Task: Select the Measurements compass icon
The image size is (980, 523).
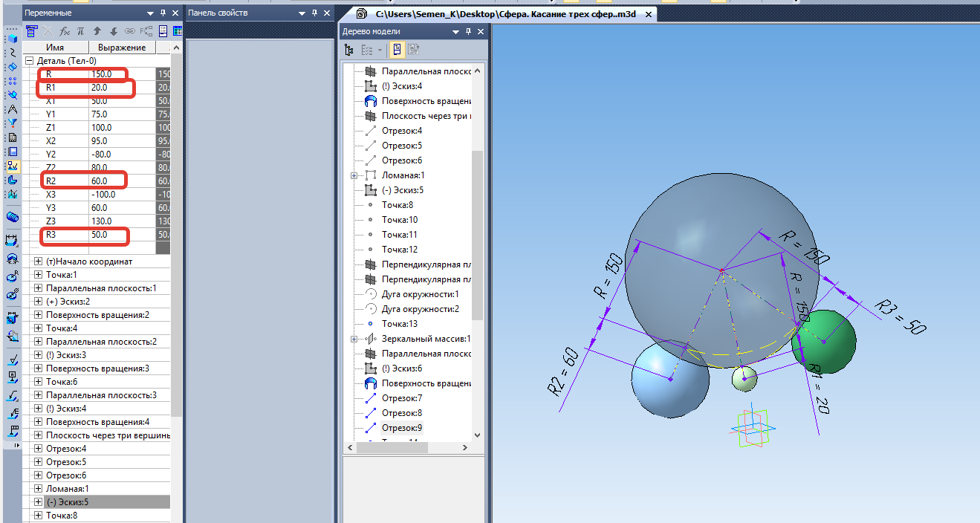Action: (12, 109)
